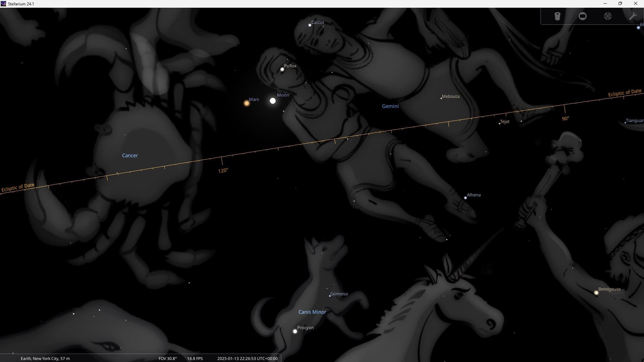
Task: Click the Cancer constellation label
Action: coord(130,156)
